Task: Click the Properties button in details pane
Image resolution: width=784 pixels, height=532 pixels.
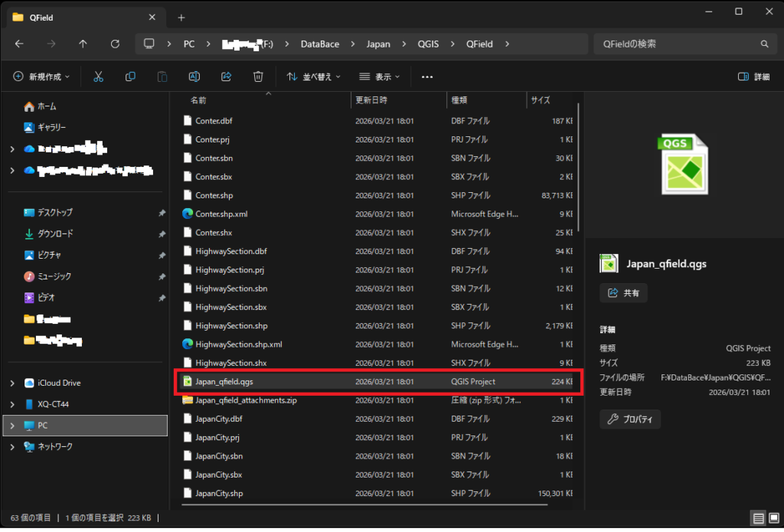Action: click(x=630, y=419)
